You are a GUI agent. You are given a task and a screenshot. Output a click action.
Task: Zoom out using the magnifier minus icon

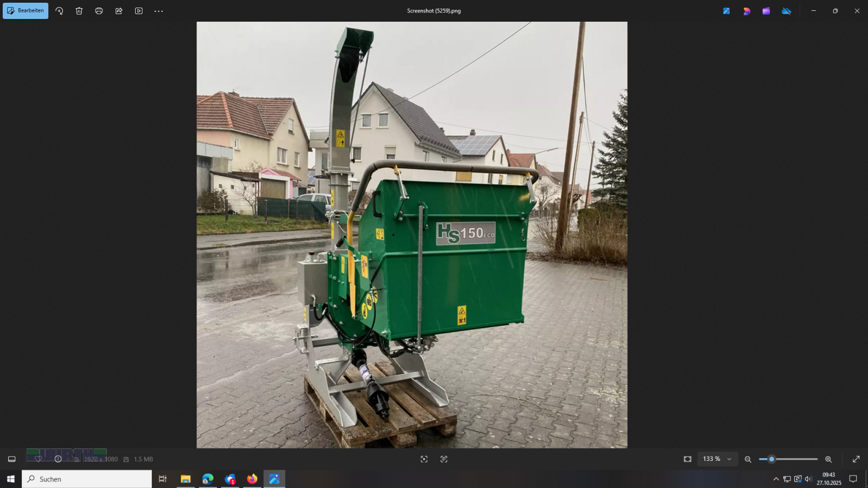point(748,459)
